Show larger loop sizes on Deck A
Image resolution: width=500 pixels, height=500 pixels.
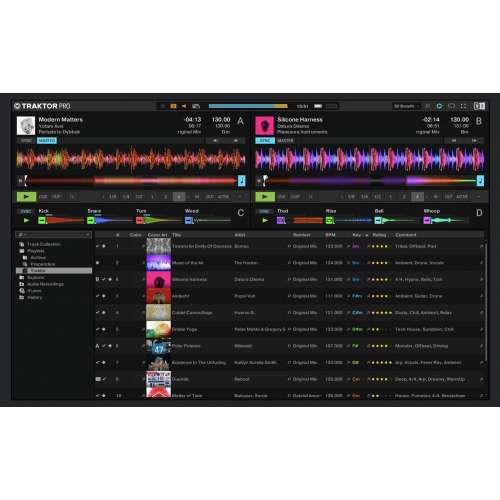coord(188,197)
